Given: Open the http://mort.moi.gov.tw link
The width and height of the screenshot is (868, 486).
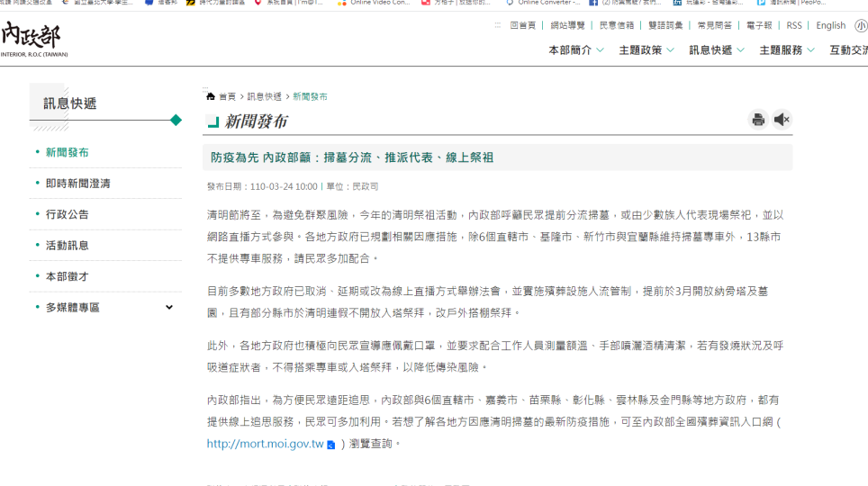Looking at the screenshot, I should click(265, 444).
